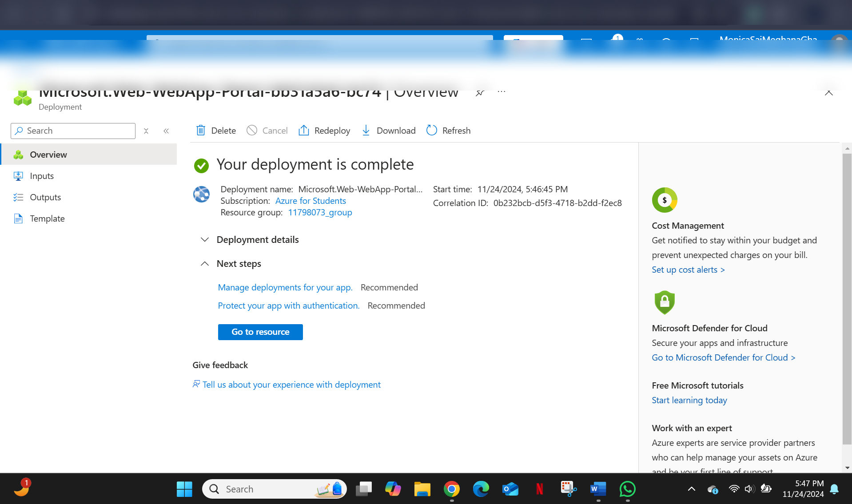Click the scrollbar up arrow

point(847,148)
